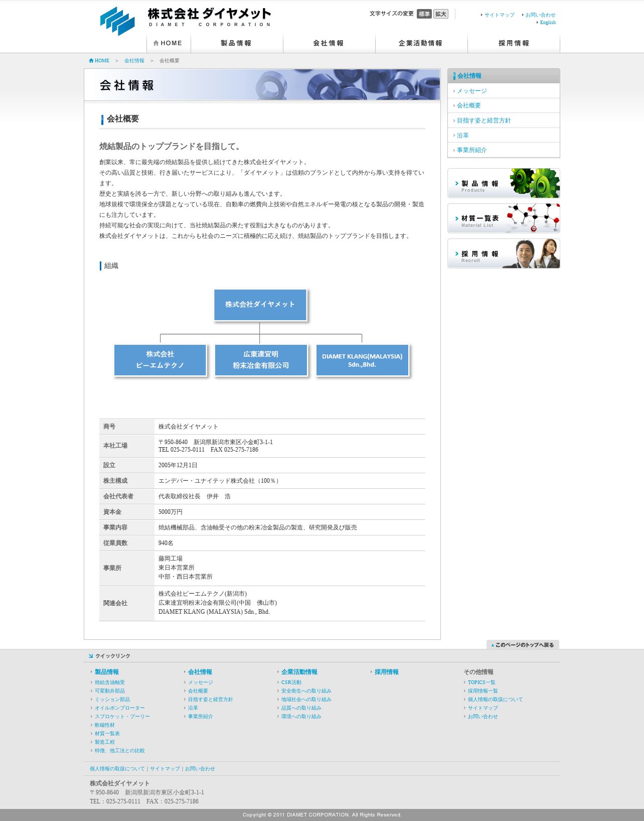Viewport: 644px width, 821px height.
Task: Click 会社情報 in the breadcrumb trail
Action: click(x=134, y=61)
